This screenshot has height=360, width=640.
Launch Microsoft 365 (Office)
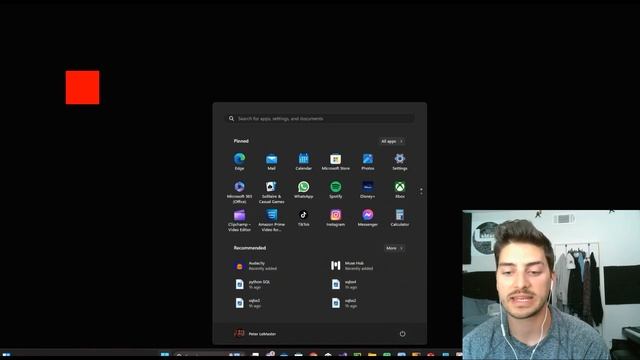coord(240,192)
